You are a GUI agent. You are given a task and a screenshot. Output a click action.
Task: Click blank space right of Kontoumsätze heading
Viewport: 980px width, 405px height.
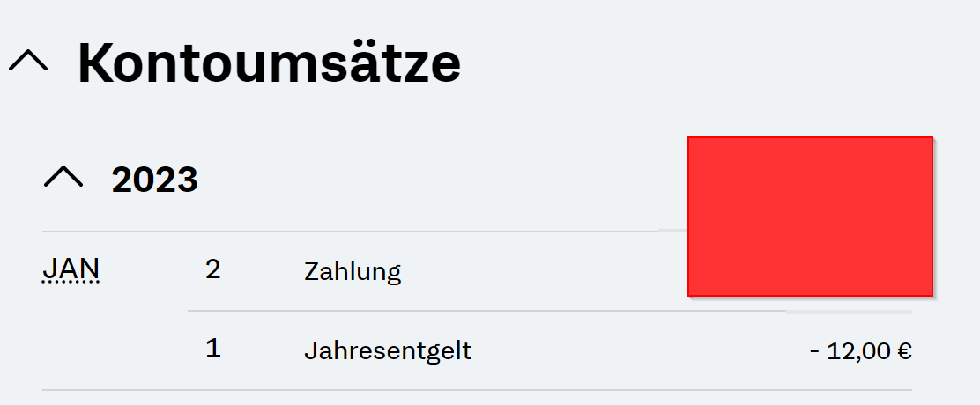[705, 63]
